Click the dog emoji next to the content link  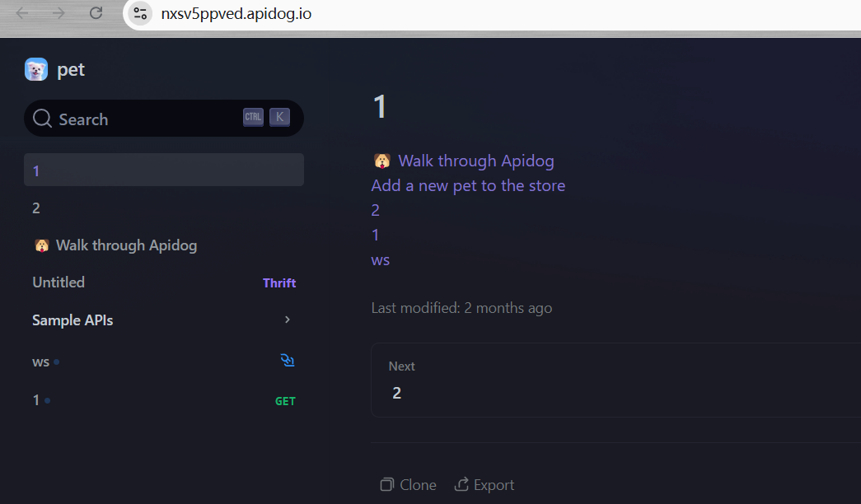coord(382,161)
